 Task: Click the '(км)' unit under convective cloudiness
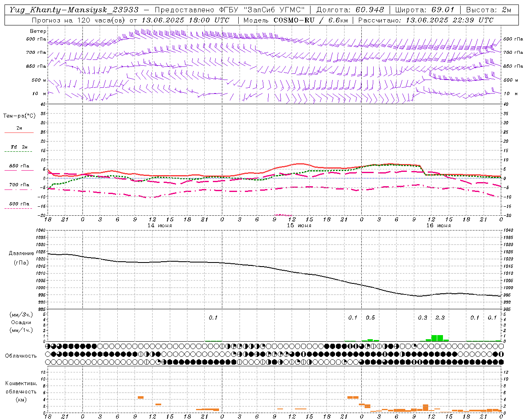point(21,399)
